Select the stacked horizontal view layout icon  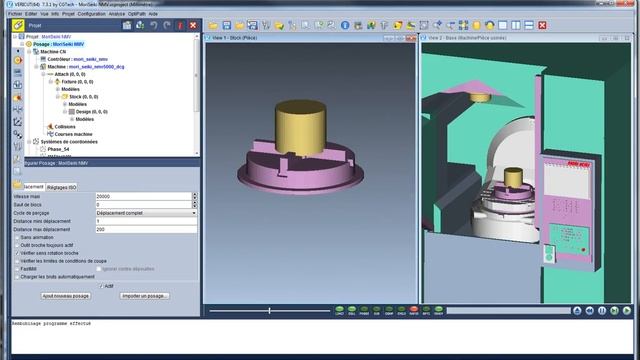pos(529,25)
